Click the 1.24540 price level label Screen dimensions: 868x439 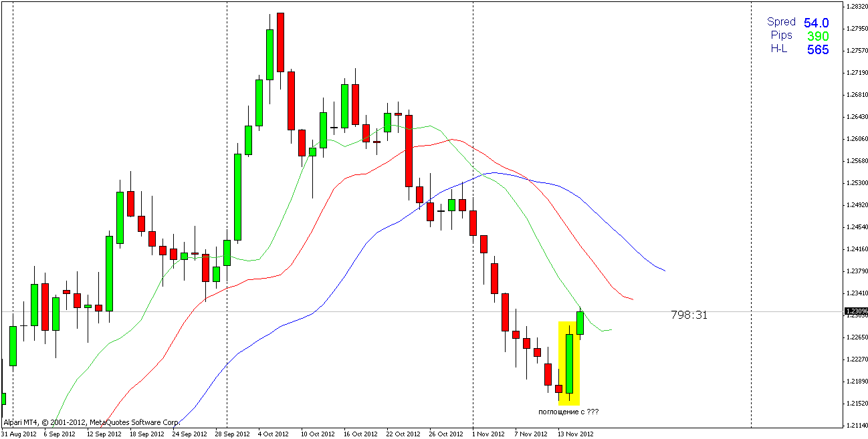coord(857,227)
